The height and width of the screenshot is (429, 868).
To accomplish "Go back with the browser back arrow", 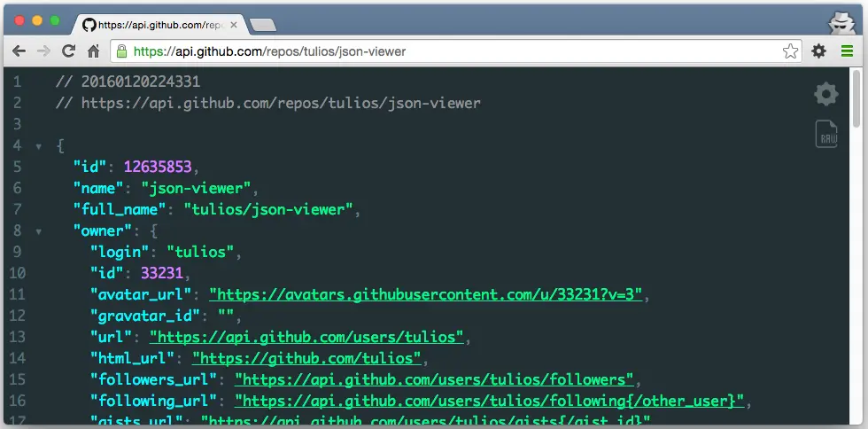I will pos(19,51).
